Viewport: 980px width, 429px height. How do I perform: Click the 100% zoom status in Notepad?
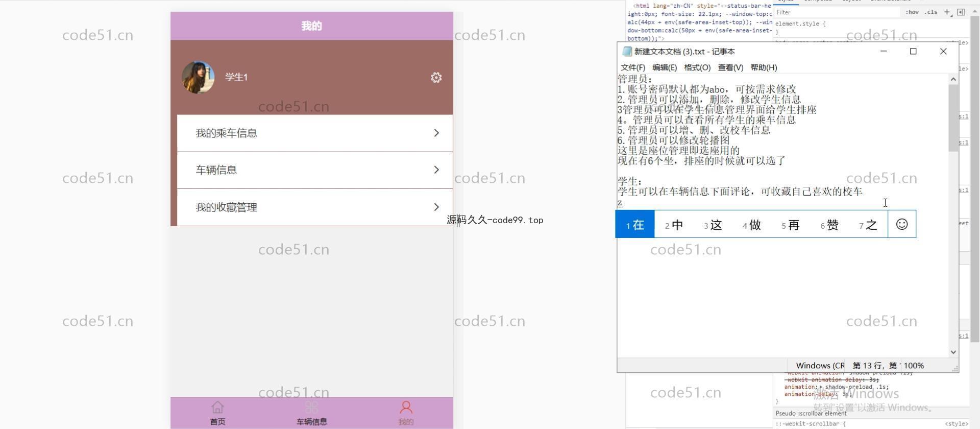pyautogui.click(x=914, y=366)
